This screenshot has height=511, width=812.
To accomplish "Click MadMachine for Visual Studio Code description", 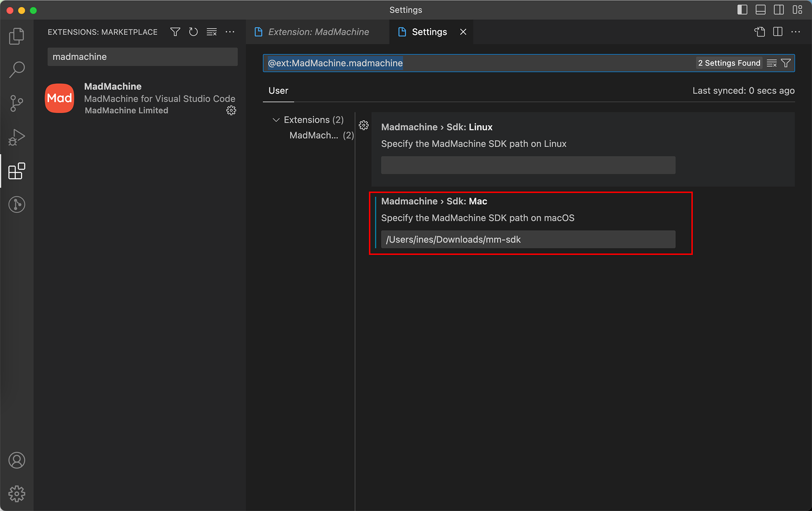I will [x=160, y=98].
